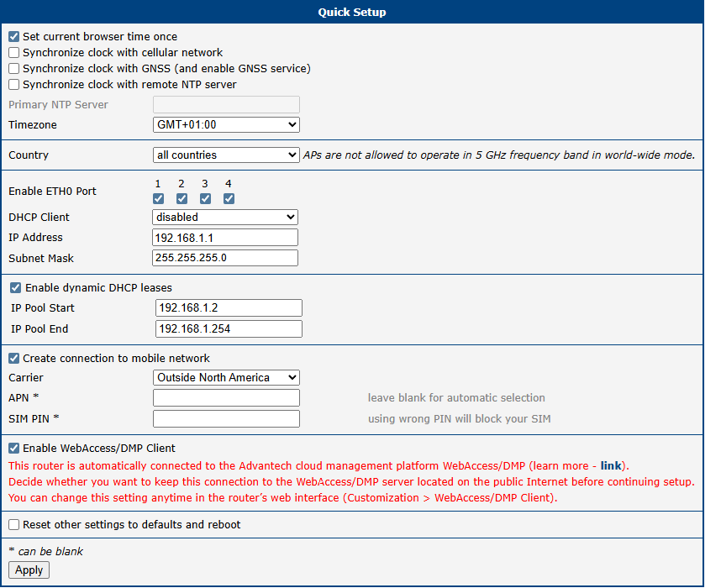This screenshot has width=705, height=588.
Task: Enable Synchronize clock with cellular network
Action: coord(14,53)
